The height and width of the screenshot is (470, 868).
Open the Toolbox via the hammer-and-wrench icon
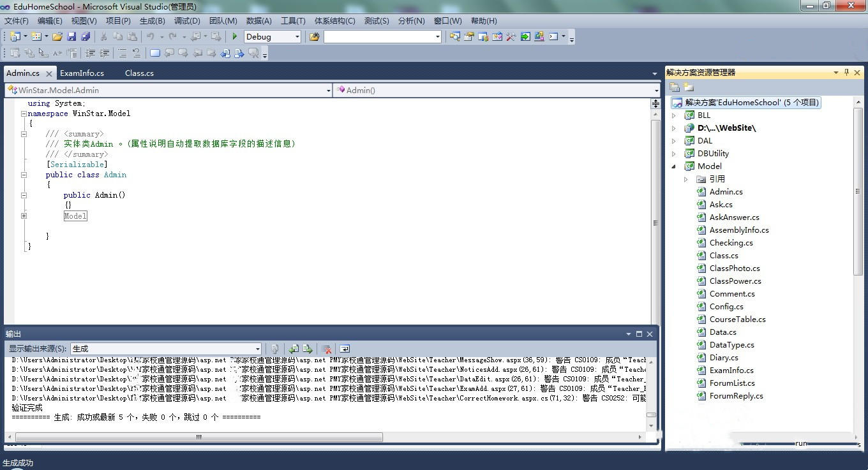(x=511, y=37)
